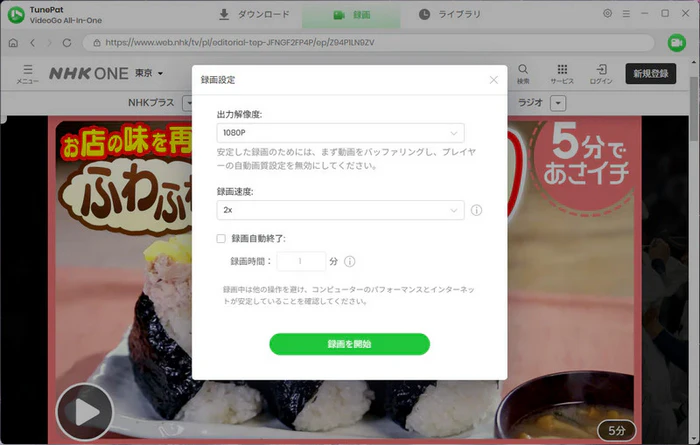Go to browser home icon
This screenshot has height=445, width=700.
tap(13, 43)
